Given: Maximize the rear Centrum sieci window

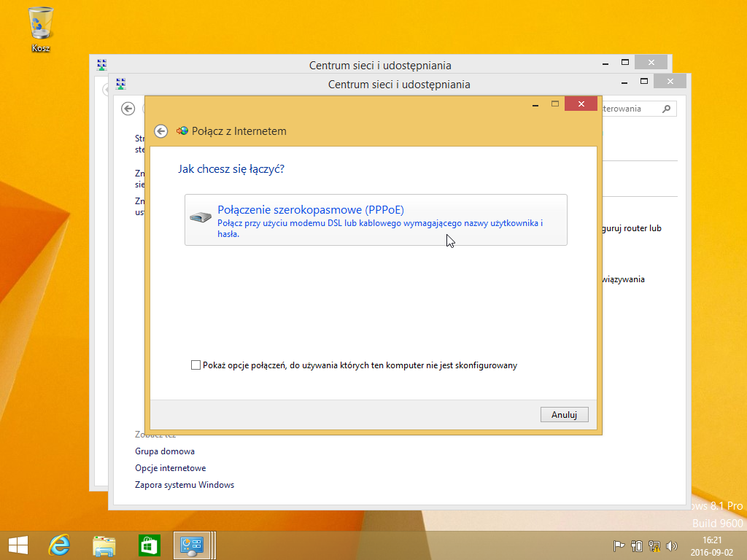Looking at the screenshot, I should [x=625, y=63].
